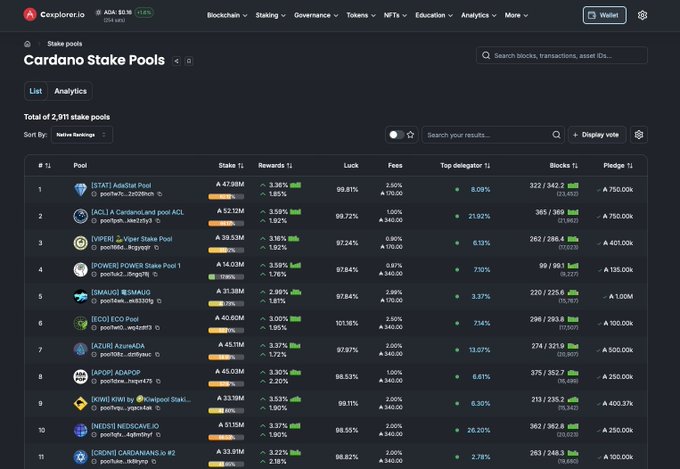The width and height of the screenshot is (680, 469).
Task: Expand the Education menu
Action: pos(434,15)
